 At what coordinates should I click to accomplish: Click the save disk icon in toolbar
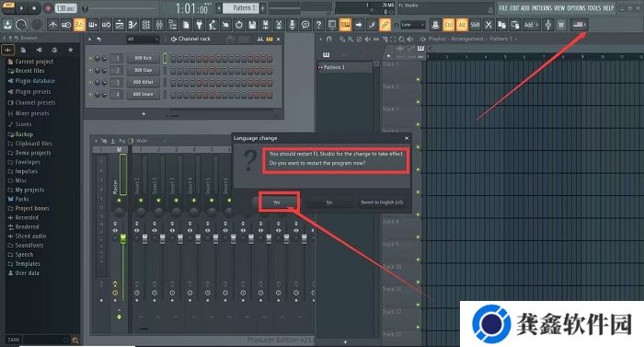click(252, 25)
